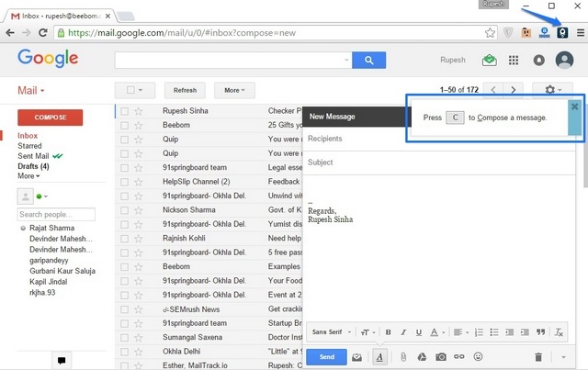
Task: Open text color picker icon
Action: pos(435,332)
